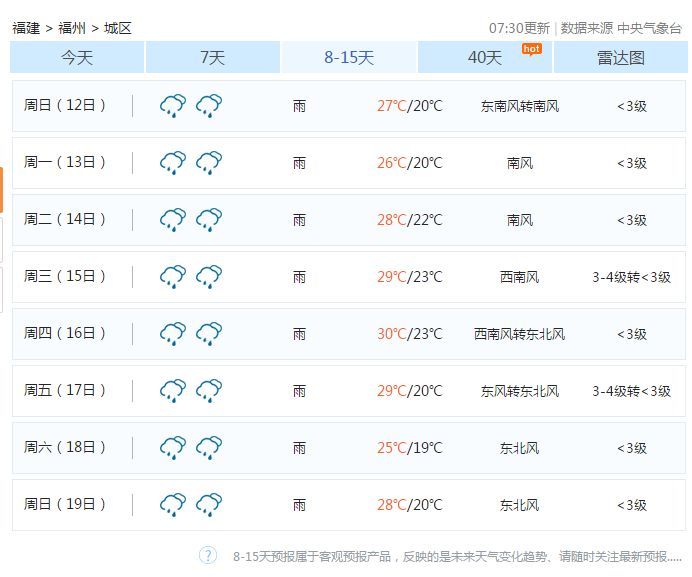Screen dimensions: 692x577
Task: Click wind level 3-4级转<3级 on 15日
Action: pyautogui.click(x=632, y=277)
